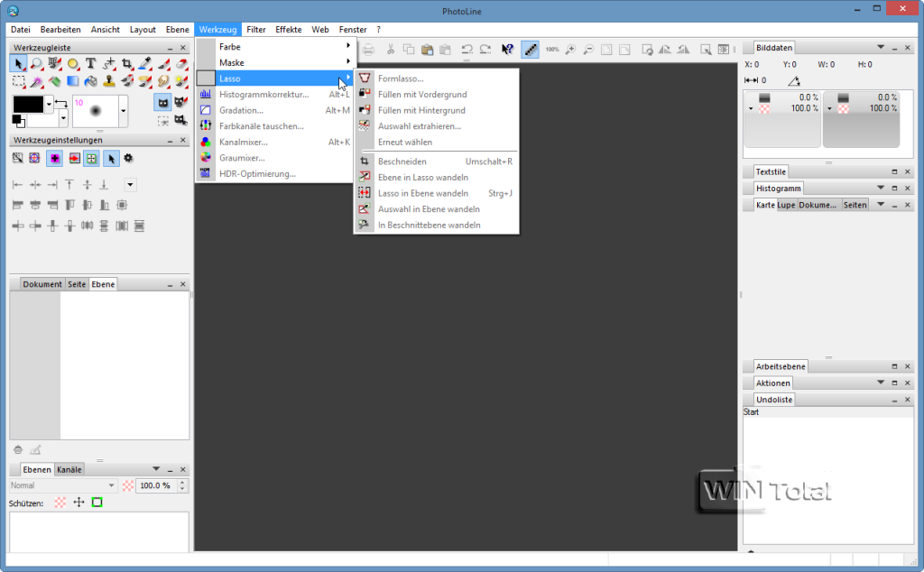The width and height of the screenshot is (924, 572).
Task: Toggle the magenta plus option in Werkzeugeinstellungen
Action: point(55,158)
